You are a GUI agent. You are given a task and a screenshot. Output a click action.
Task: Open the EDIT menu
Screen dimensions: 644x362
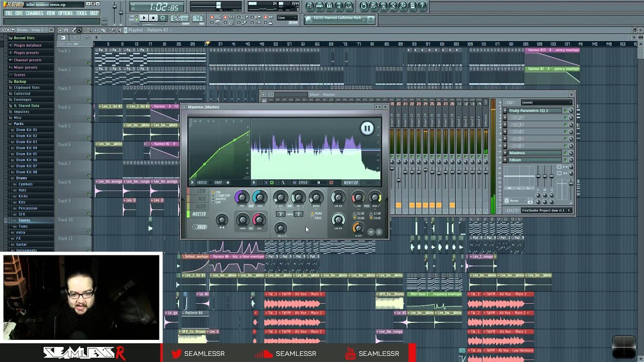(19, 13)
